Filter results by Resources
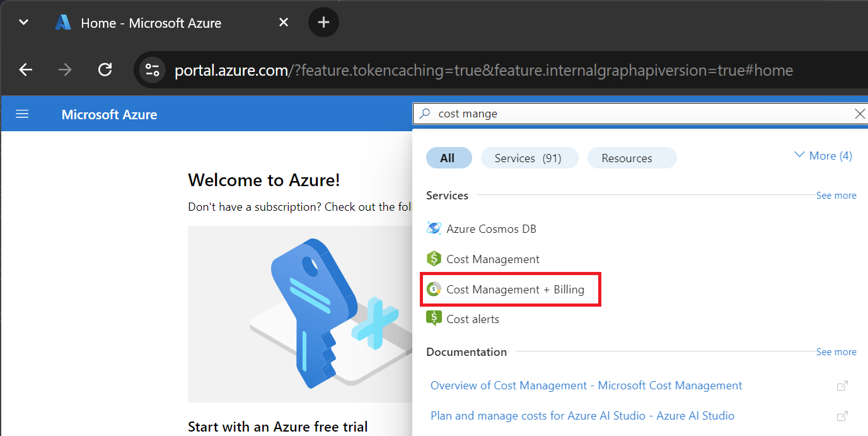This screenshot has width=868, height=436. pyautogui.click(x=631, y=158)
